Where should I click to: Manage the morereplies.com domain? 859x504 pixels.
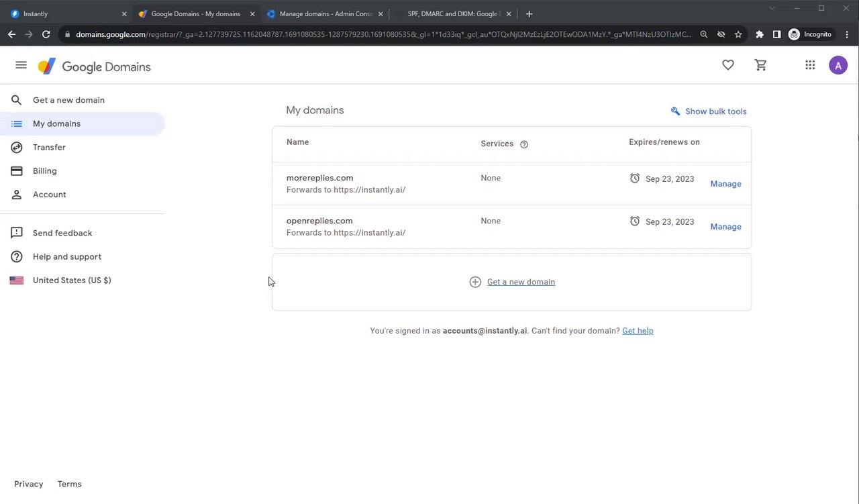[x=725, y=184]
